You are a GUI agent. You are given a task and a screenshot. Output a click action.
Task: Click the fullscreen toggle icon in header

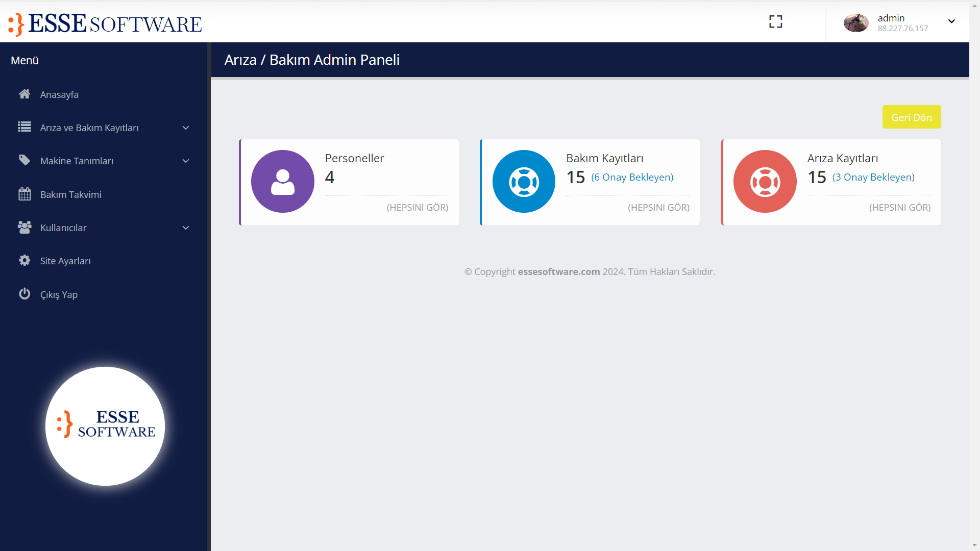(x=775, y=21)
